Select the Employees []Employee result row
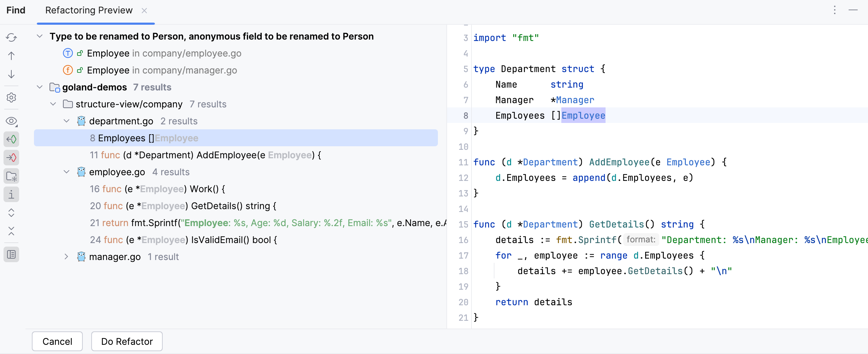 (x=144, y=138)
